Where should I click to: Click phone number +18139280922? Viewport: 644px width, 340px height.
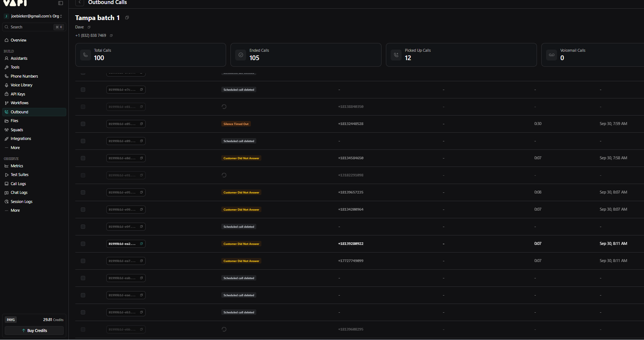(351, 244)
